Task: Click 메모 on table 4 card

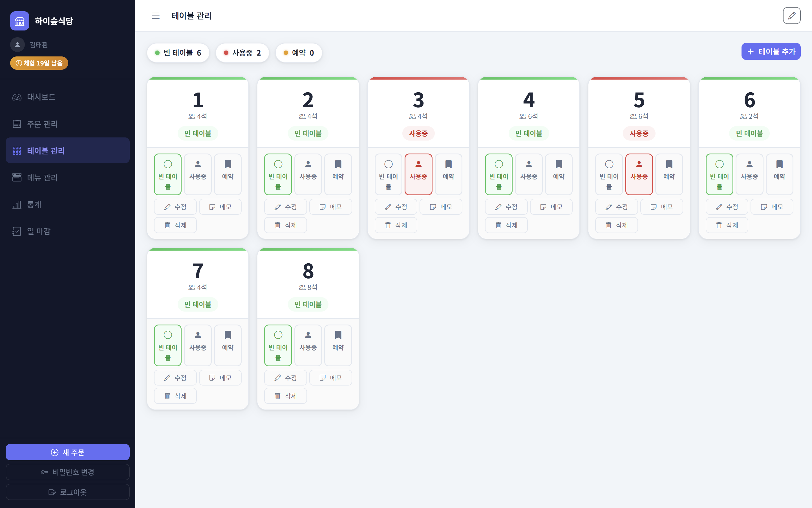Action: tap(551, 207)
